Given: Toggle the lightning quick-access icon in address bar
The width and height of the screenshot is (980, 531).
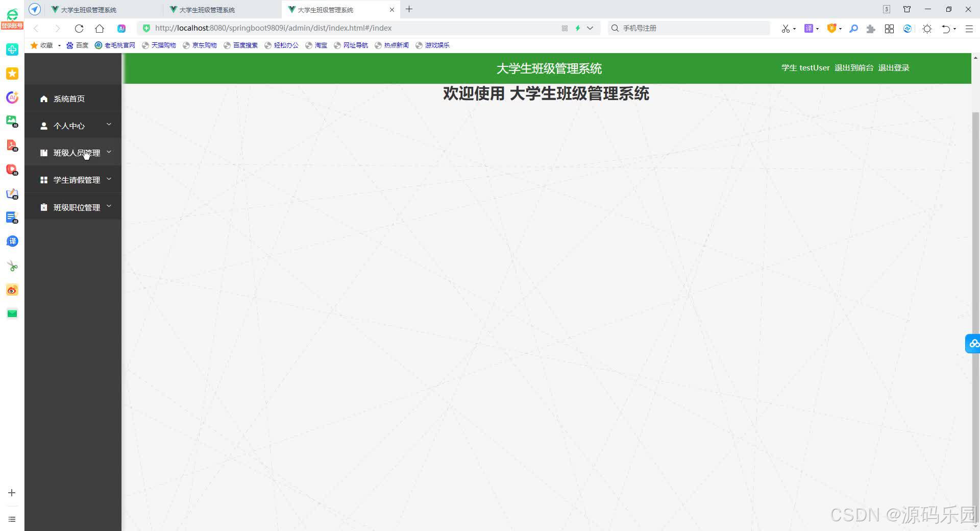Looking at the screenshot, I should (577, 28).
